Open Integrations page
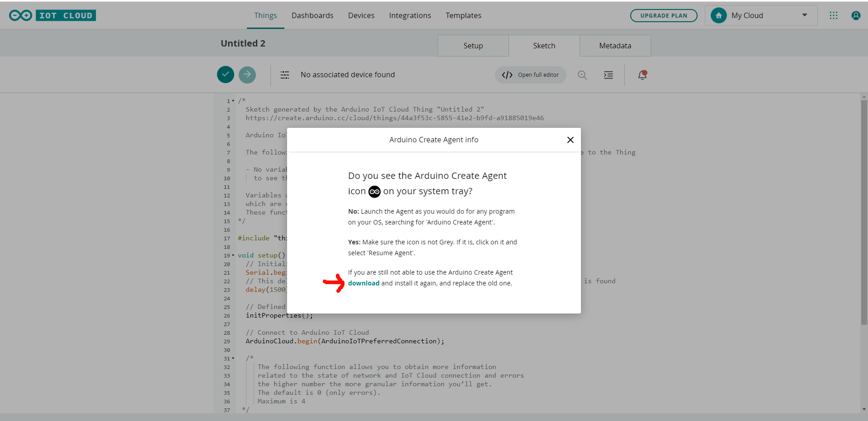The width and height of the screenshot is (868, 421). (410, 15)
